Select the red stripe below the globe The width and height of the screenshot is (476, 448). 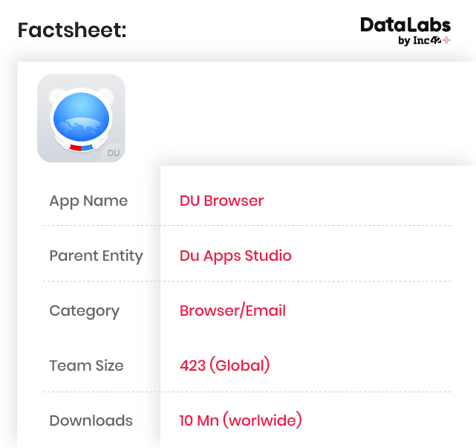(x=74, y=147)
